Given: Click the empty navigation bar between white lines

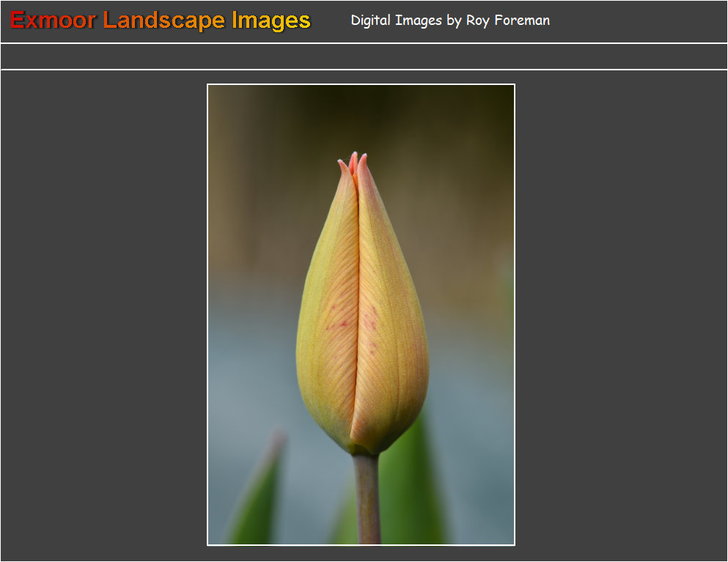Looking at the screenshot, I should [364, 56].
